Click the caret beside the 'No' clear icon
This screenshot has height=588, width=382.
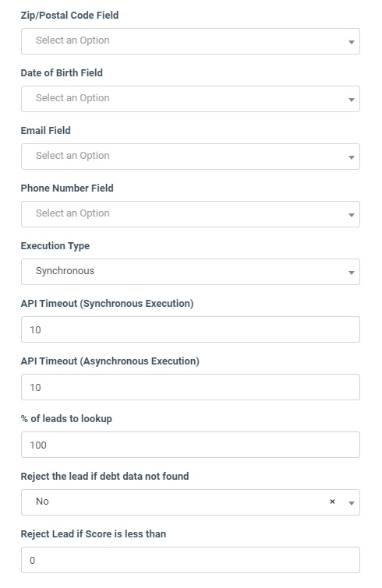point(352,503)
